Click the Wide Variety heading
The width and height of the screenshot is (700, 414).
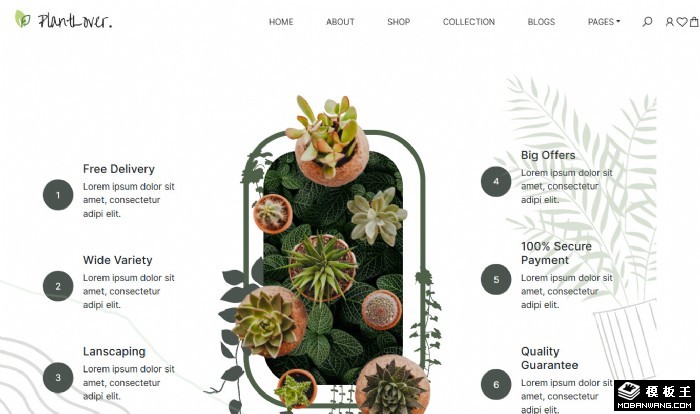117,260
